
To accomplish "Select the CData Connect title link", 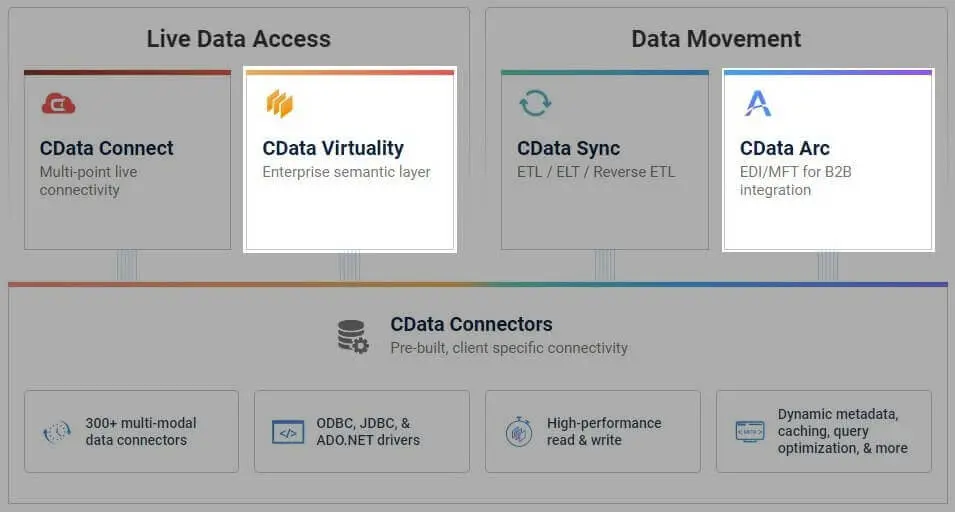I will coord(107,148).
